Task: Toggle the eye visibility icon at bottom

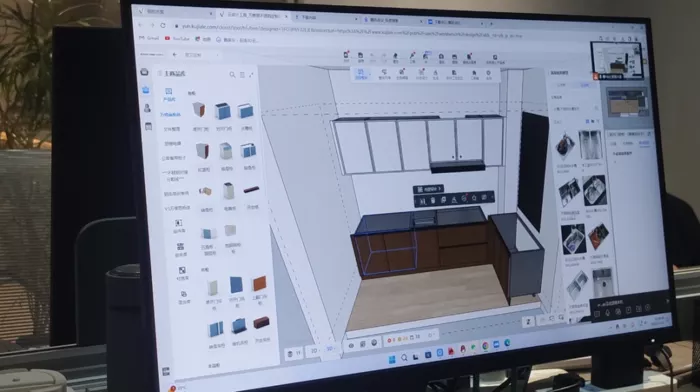Action: point(351,346)
